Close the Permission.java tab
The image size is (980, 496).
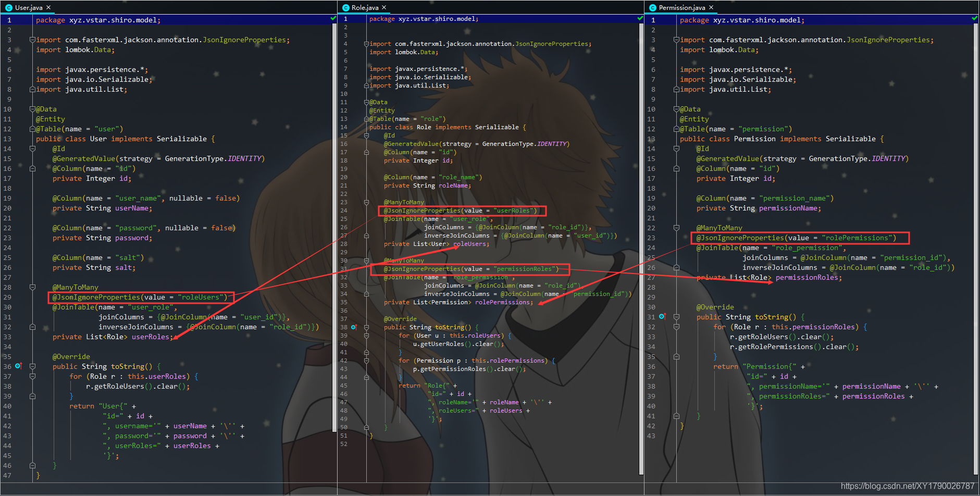point(711,7)
